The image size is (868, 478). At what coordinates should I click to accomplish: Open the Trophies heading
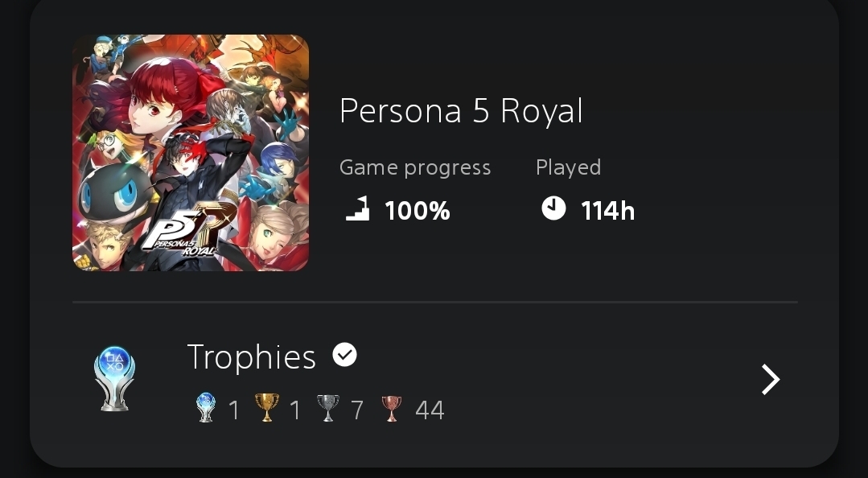coord(251,357)
